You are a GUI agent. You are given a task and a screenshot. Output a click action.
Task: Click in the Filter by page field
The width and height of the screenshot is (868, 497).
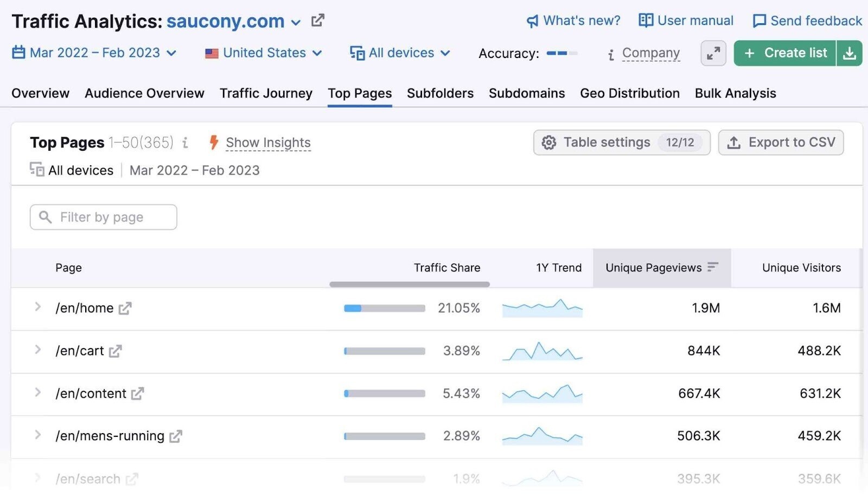tap(103, 217)
